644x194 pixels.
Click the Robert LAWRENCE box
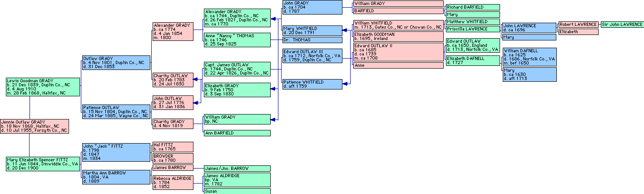coord(578,24)
